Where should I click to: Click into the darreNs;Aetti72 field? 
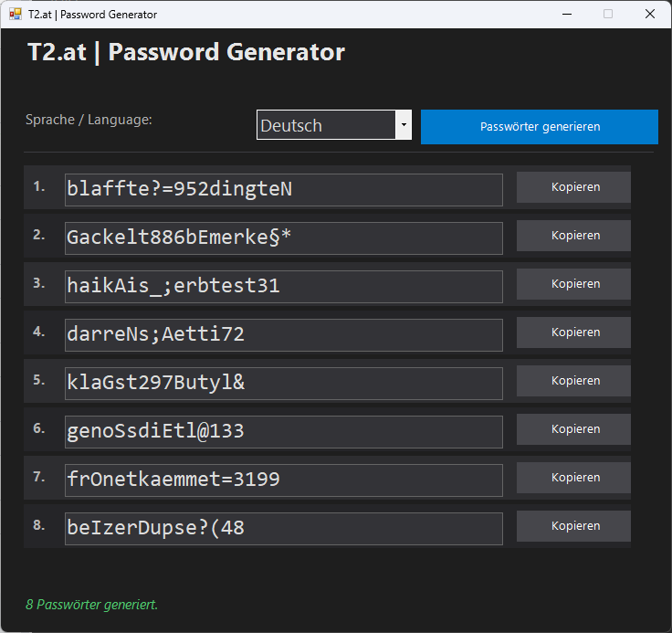pos(283,335)
